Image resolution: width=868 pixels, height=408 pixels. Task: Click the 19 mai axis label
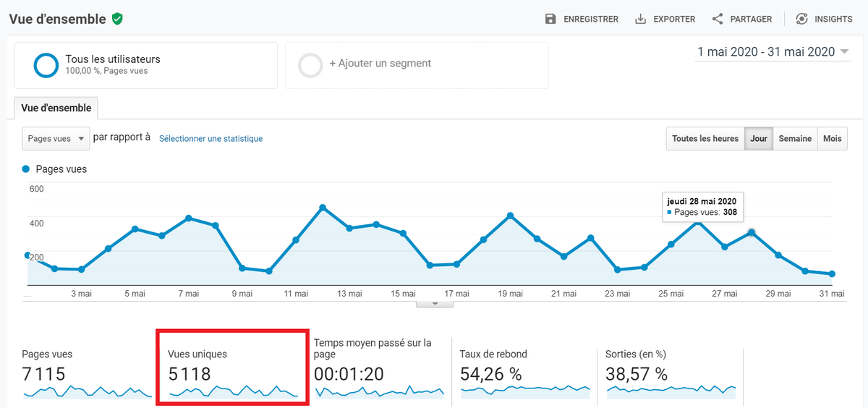(x=510, y=294)
